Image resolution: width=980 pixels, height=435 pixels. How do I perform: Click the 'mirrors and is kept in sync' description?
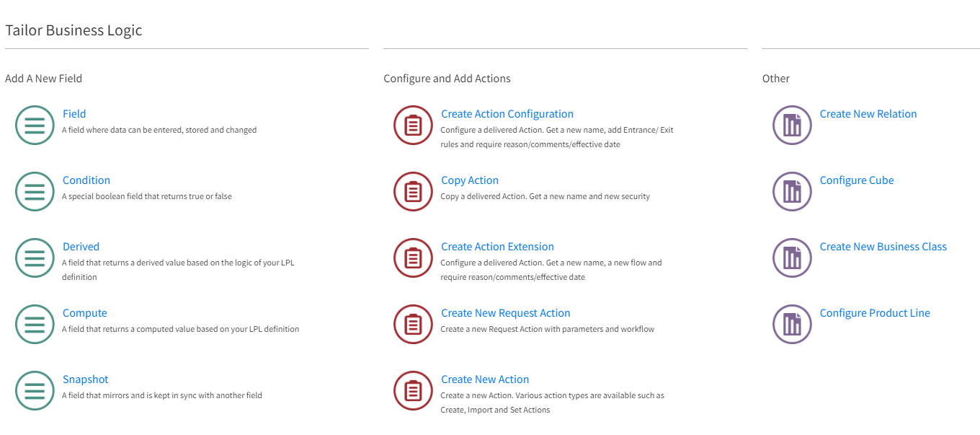(162, 395)
